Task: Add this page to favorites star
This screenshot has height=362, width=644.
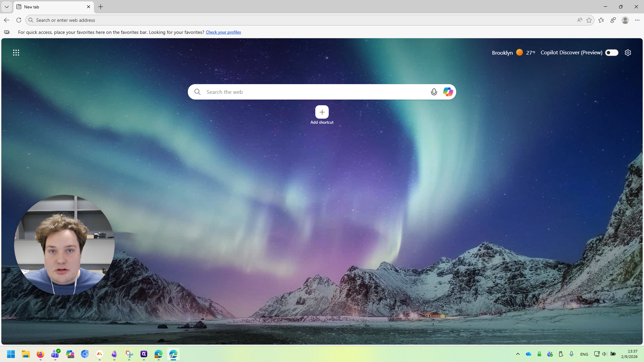Action: point(589,20)
